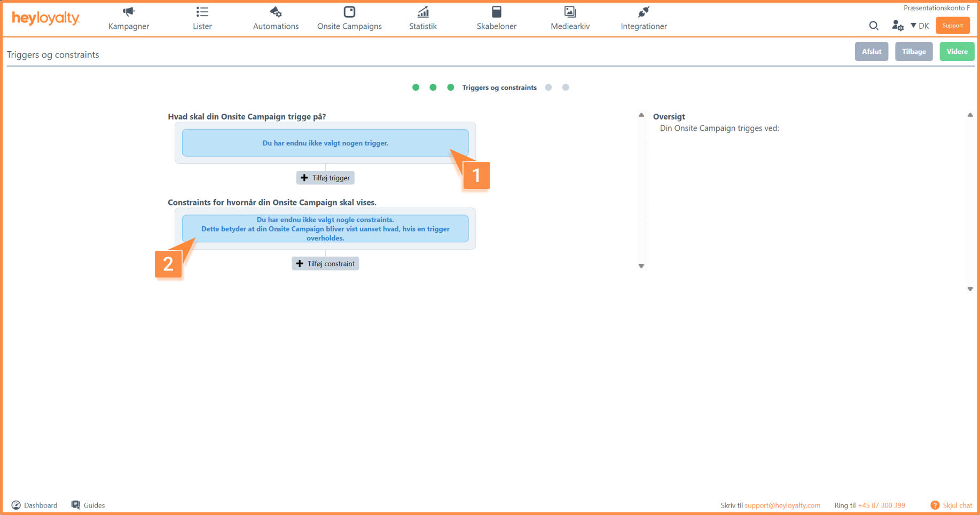This screenshot has width=980, height=515.
Task: Open the support@heyloyalty.com email link
Action: coord(782,505)
